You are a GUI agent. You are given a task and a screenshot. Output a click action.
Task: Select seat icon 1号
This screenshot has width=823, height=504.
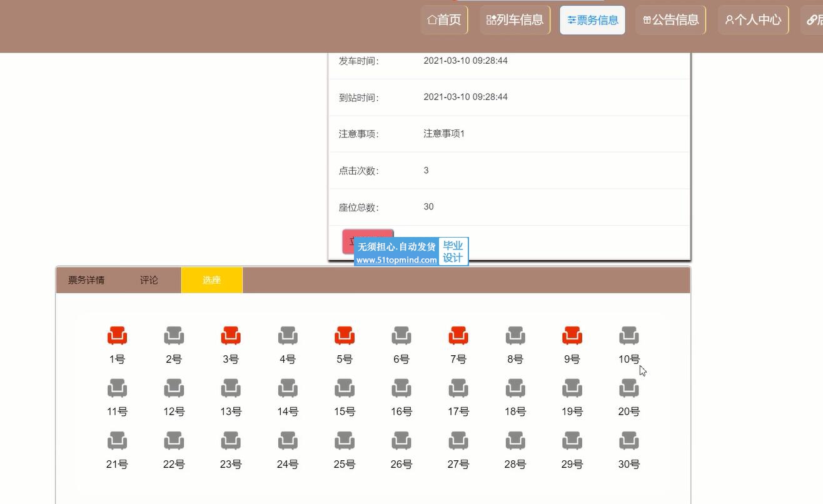tap(117, 336)
